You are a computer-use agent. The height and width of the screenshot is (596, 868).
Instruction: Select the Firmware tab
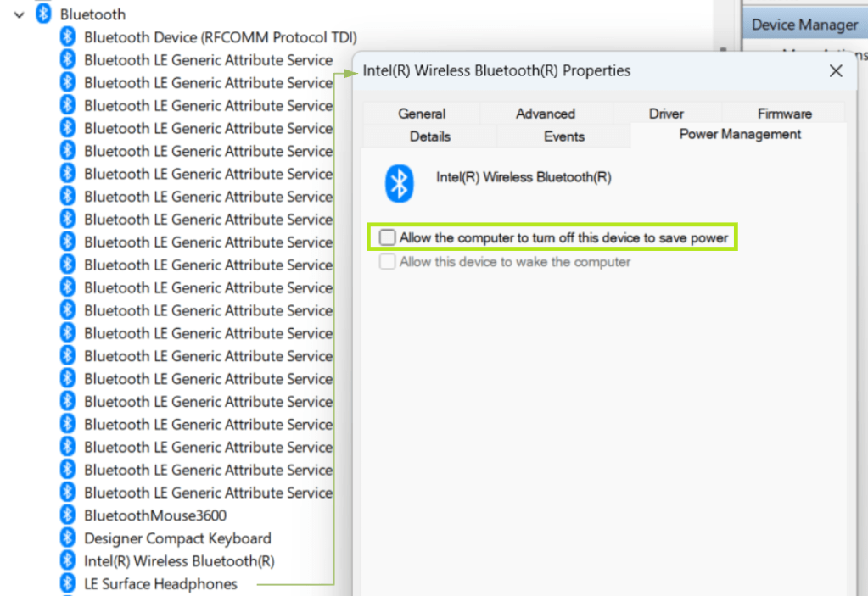pos(784,114)
